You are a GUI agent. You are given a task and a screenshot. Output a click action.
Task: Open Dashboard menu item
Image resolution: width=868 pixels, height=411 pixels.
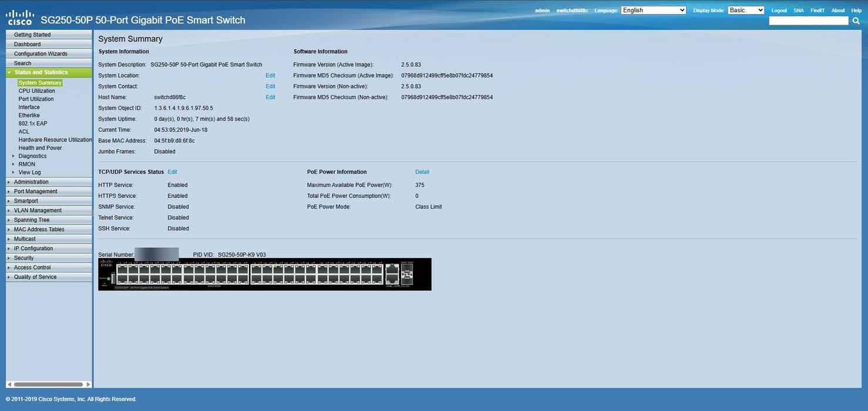(x=49, y=44)
